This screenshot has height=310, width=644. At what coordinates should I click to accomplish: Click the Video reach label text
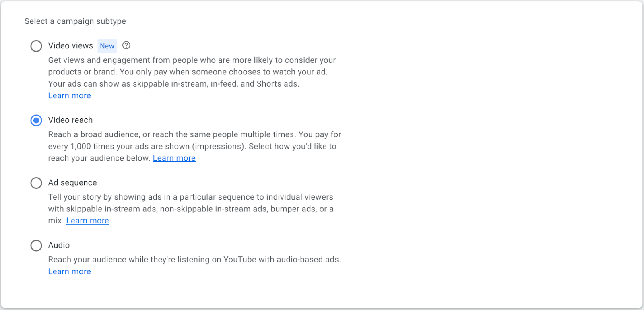pyautogui.click(x=70, y=120)
